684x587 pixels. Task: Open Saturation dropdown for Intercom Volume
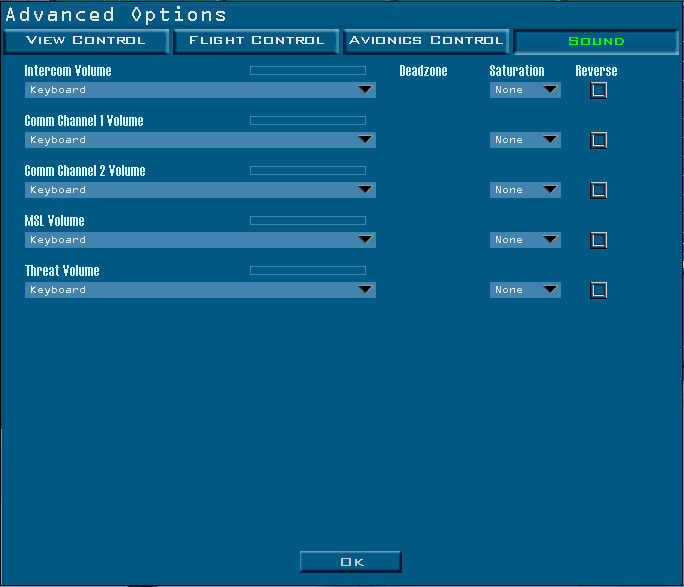click(x=525, y=90)
